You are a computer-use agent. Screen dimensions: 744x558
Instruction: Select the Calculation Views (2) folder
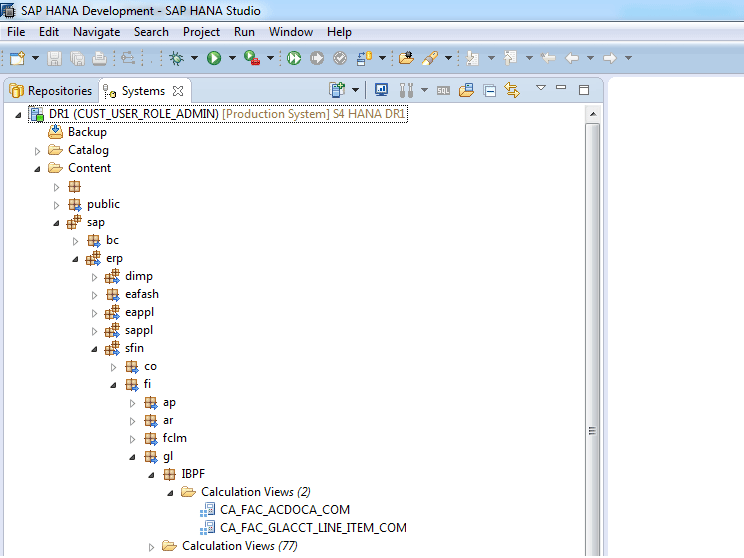point(256,492)
